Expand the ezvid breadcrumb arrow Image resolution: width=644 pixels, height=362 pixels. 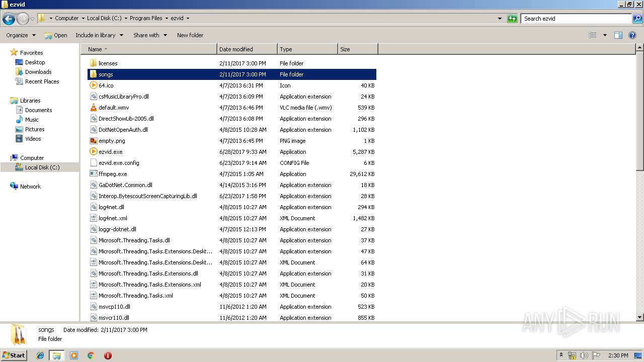click(188, 18)
